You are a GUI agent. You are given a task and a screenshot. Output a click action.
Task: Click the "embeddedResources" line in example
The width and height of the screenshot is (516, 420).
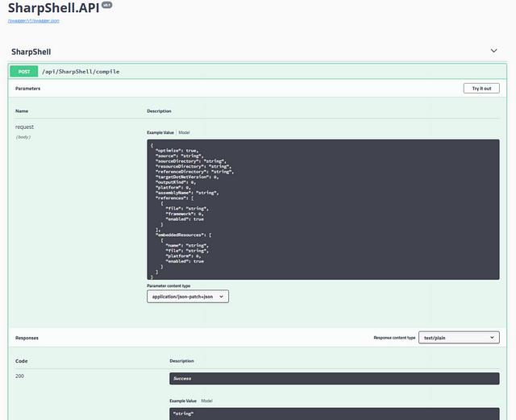coord(184,235)
